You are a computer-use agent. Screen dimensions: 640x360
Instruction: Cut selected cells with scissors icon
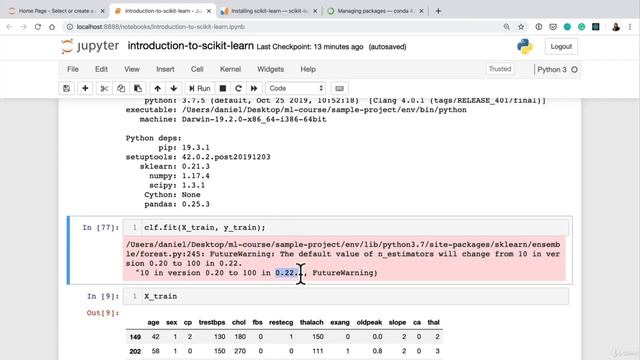104,88
